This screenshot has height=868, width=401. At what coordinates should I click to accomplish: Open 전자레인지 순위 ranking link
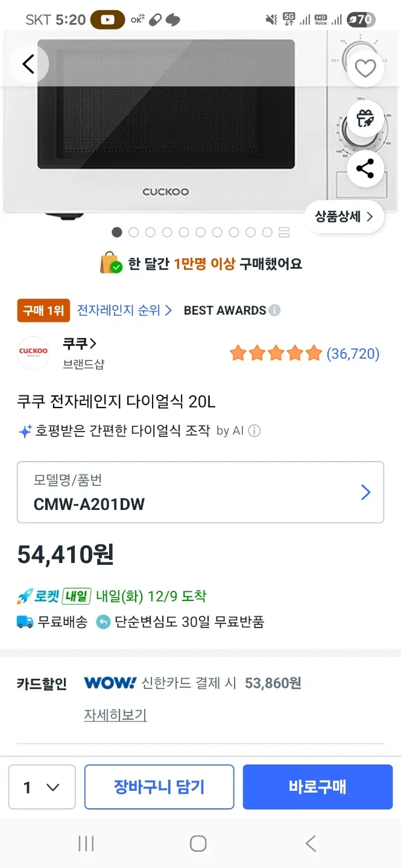click(x=124, y=310)
